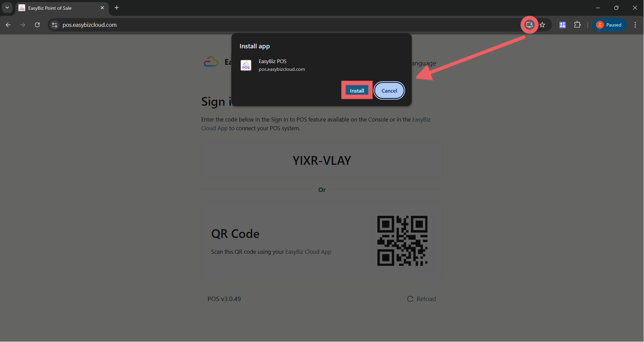
Task: Click the purple extension icon in toolbar
Action: 563,25
